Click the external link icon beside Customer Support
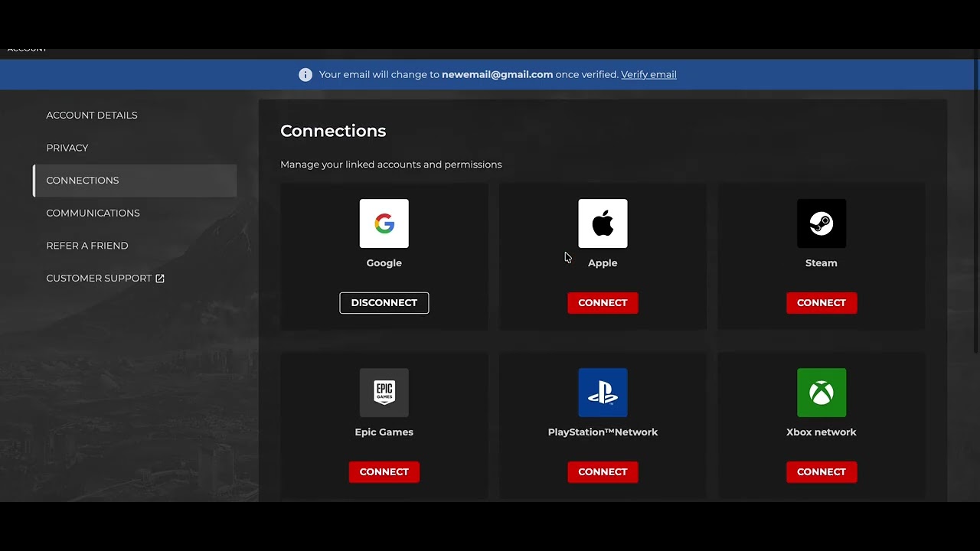Image resolution: width=980 pixels, height=551 pixels. [x=160, y=279]
